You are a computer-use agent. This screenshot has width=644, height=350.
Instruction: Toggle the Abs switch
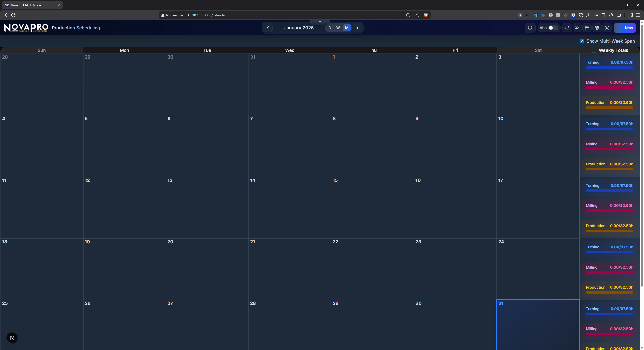553,28
